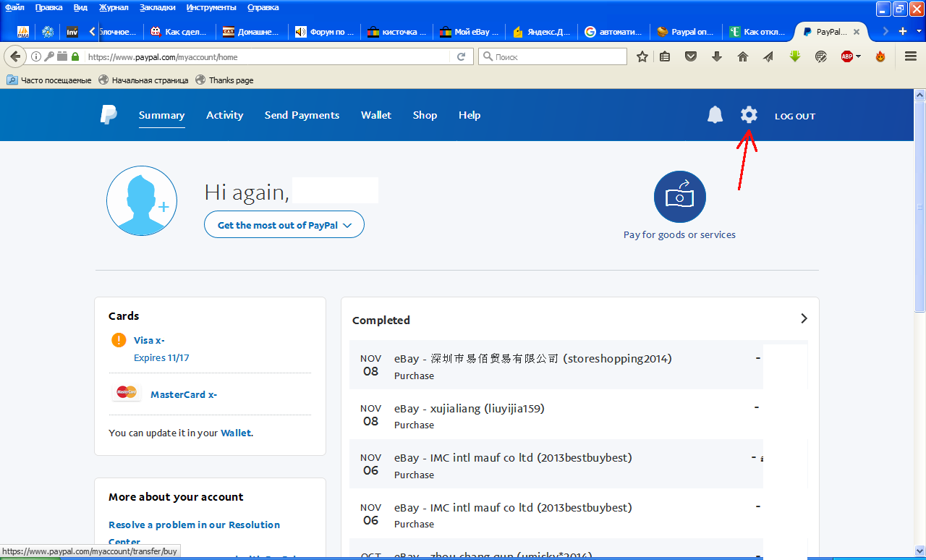926x560 pixels.
Task: Switch to the Мой eBay browser tab
Action: click(x=468, y=32)
